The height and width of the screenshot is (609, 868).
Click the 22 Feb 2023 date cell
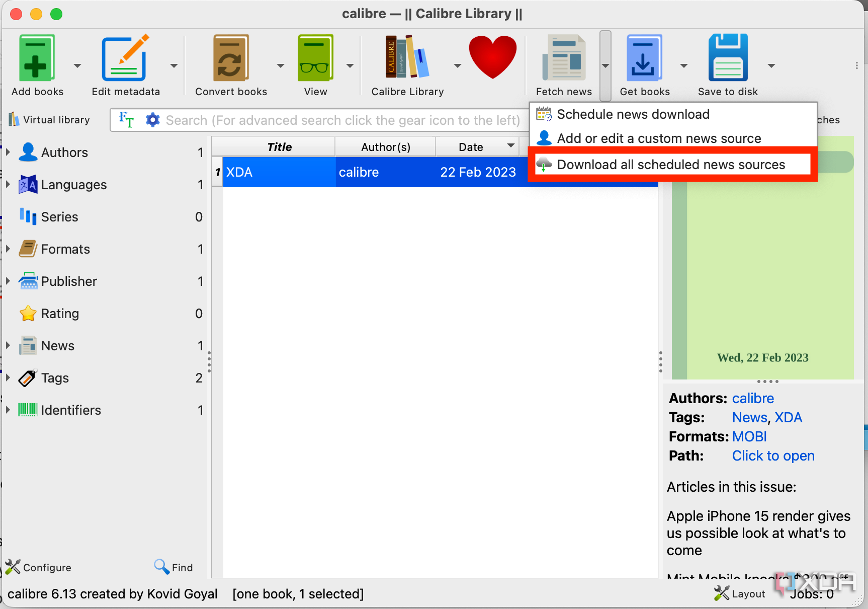pyautogui.click(x=478, y=172)
